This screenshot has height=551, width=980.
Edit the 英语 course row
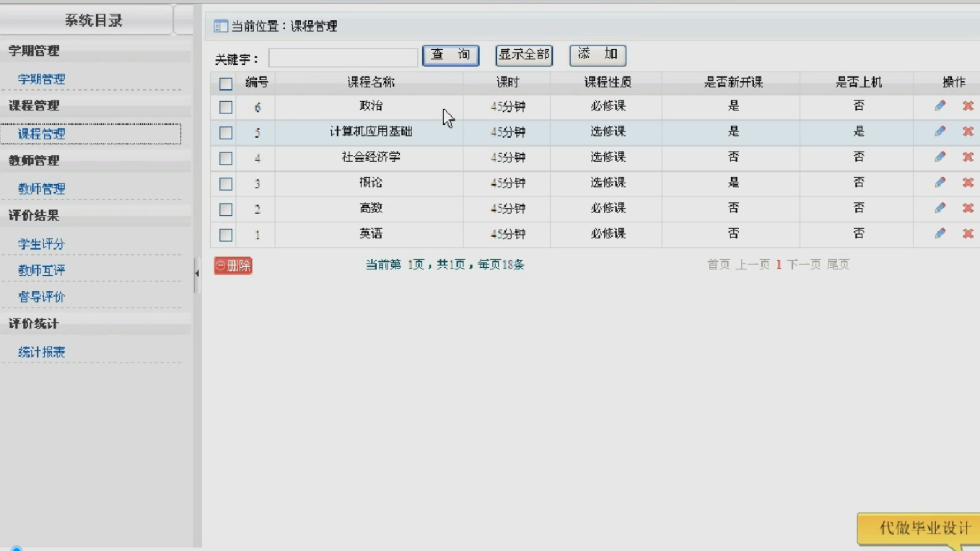pyautogui.click(x=940, y=233)
